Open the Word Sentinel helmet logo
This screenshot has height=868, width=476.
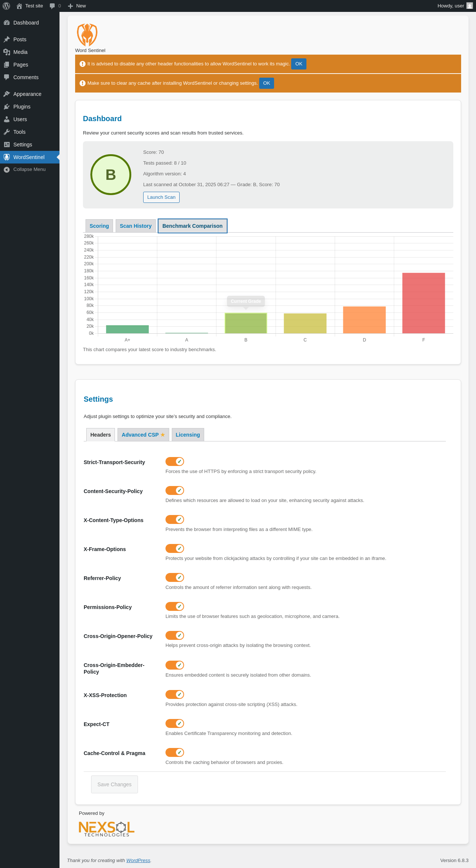(87, 35)
